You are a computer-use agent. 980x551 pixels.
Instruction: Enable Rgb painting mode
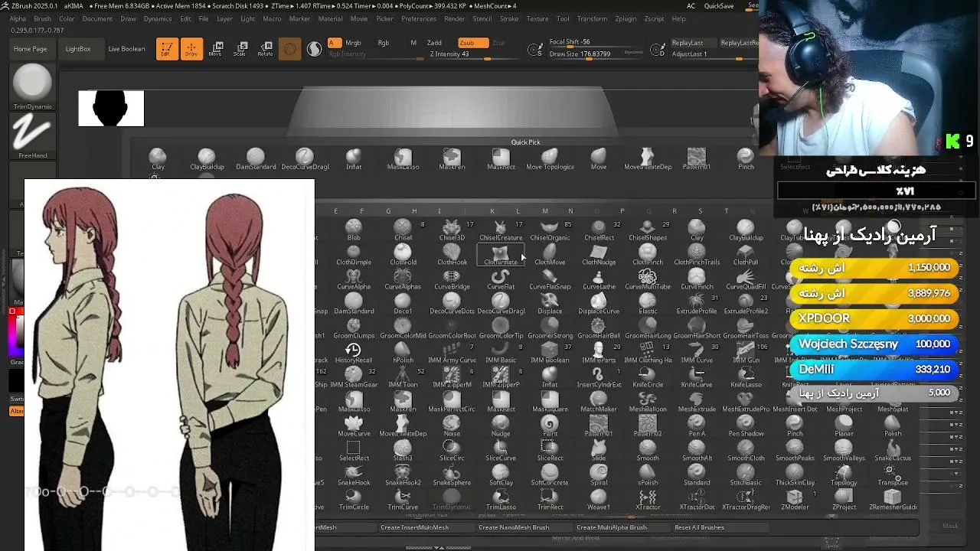384,43
